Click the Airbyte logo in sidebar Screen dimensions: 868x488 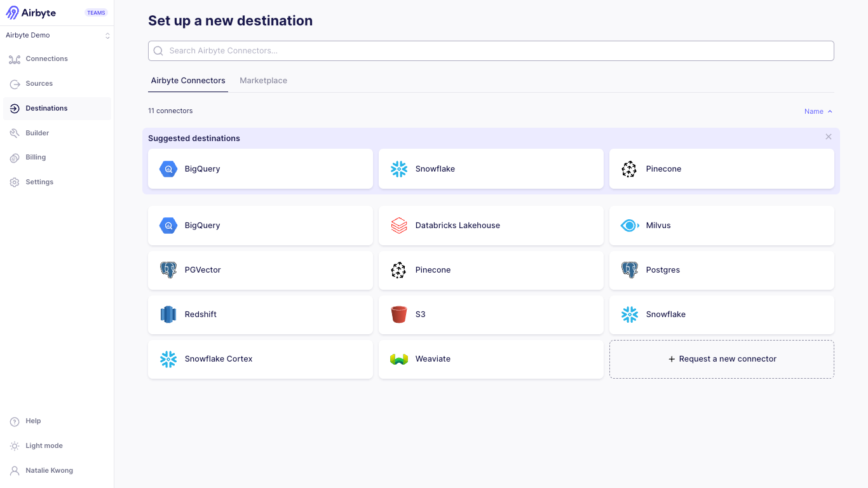pyautogui.click(x=31, y=13)
